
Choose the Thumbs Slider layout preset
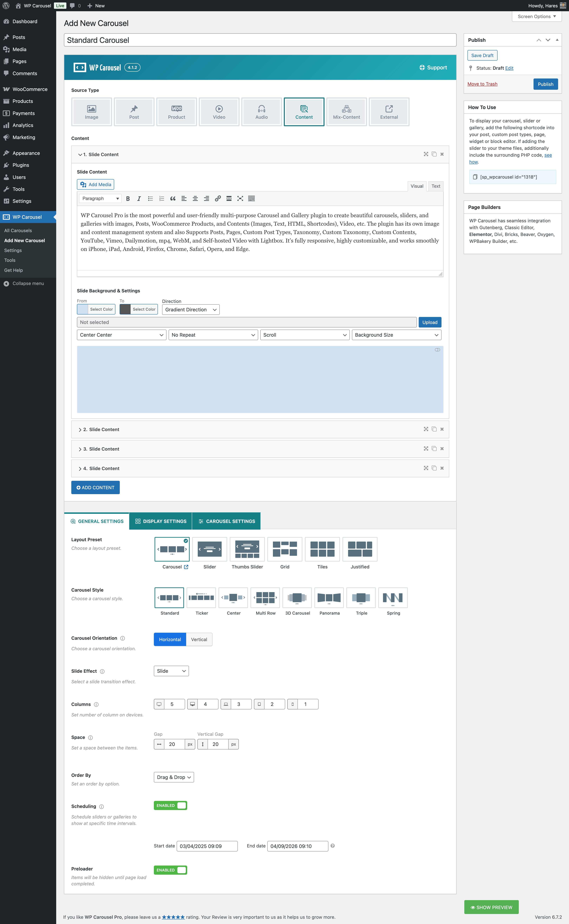pyautogui.click(x=247, y=549)
